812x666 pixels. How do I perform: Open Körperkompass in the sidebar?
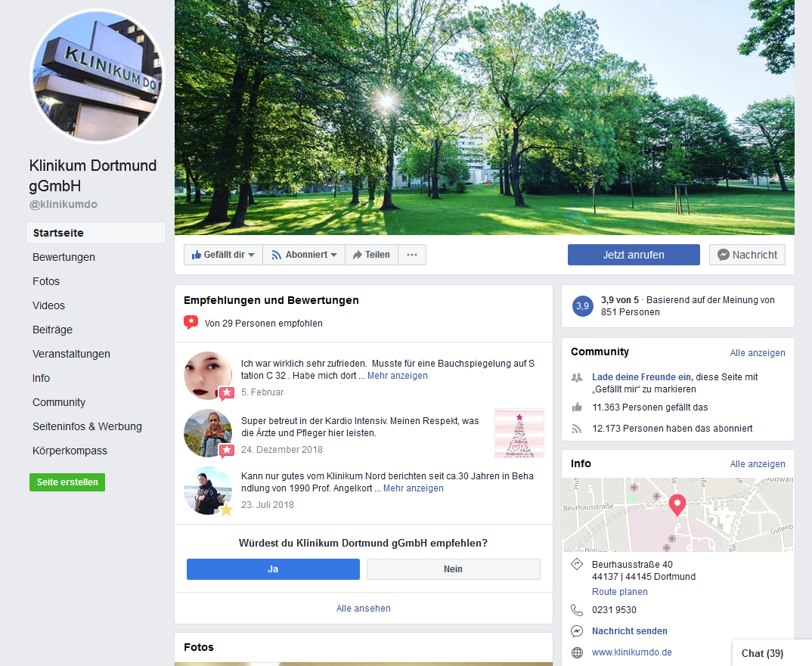click(70, 451)
